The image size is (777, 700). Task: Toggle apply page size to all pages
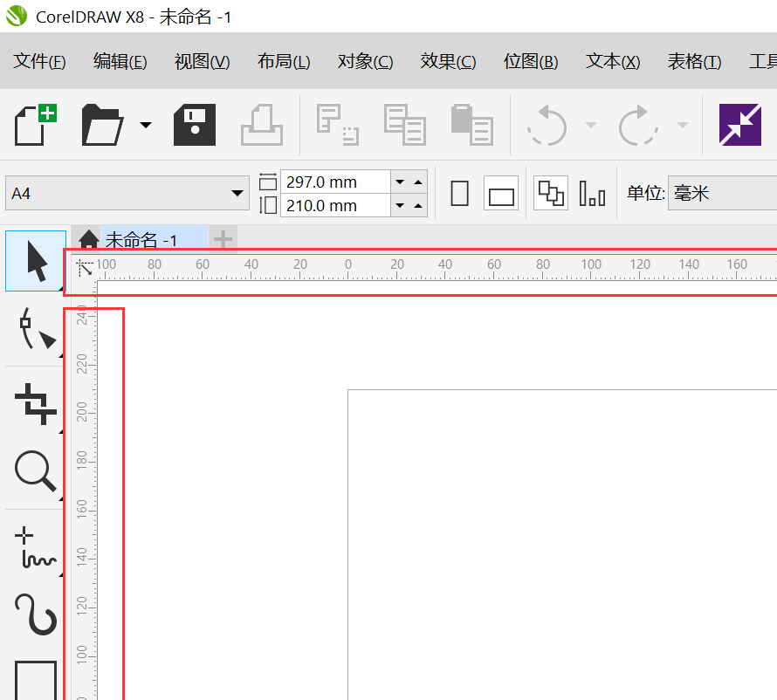point(549,192)
